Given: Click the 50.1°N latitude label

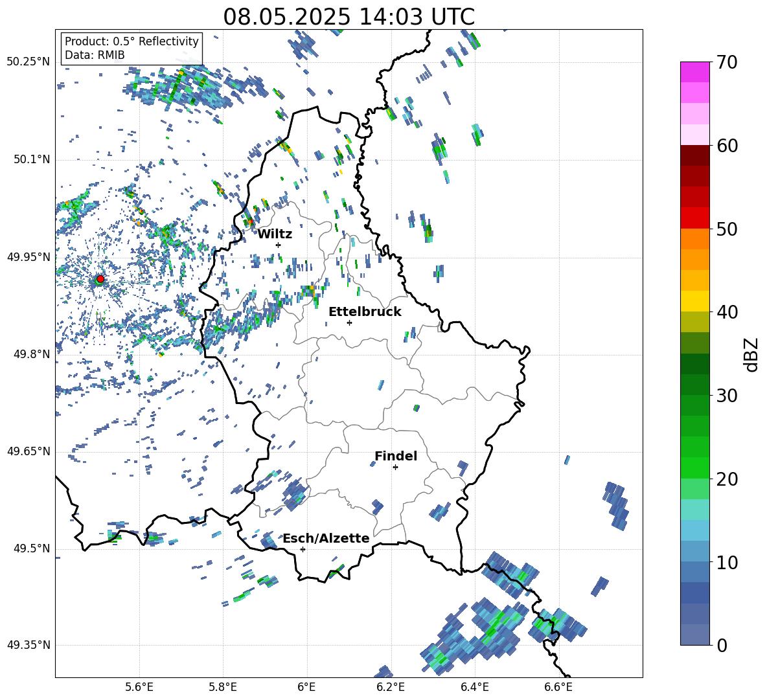Looking at the screenshot, I should [x=32, y=160].
